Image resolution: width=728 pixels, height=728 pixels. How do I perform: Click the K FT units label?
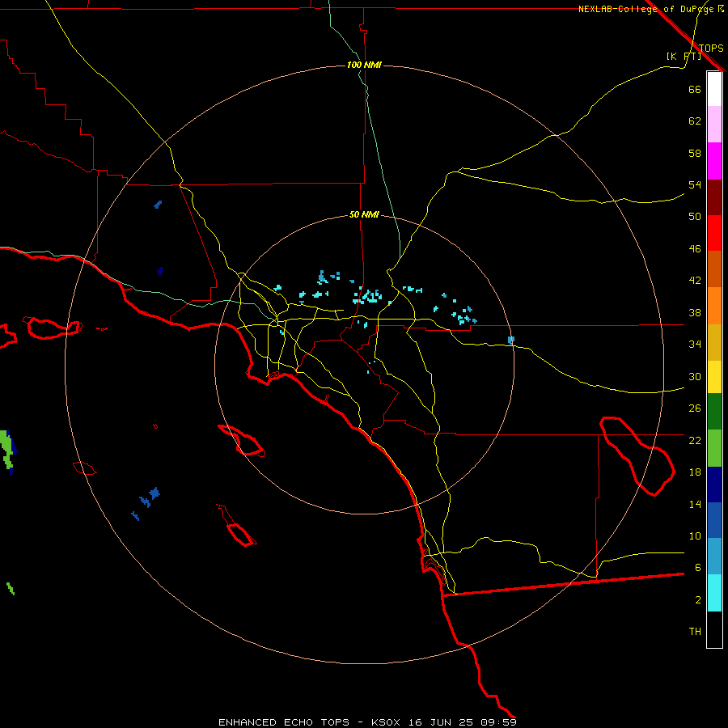coord(684,57)
